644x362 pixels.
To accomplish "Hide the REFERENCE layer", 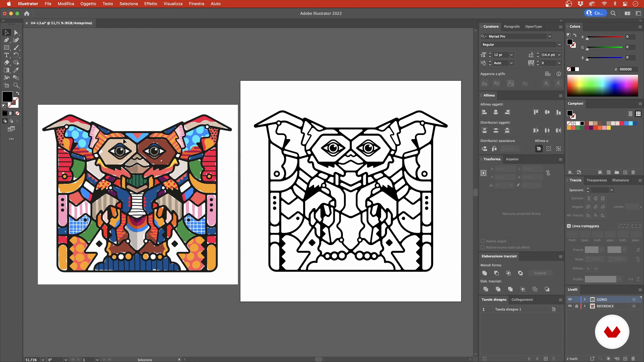I will (x=570, y=306).
